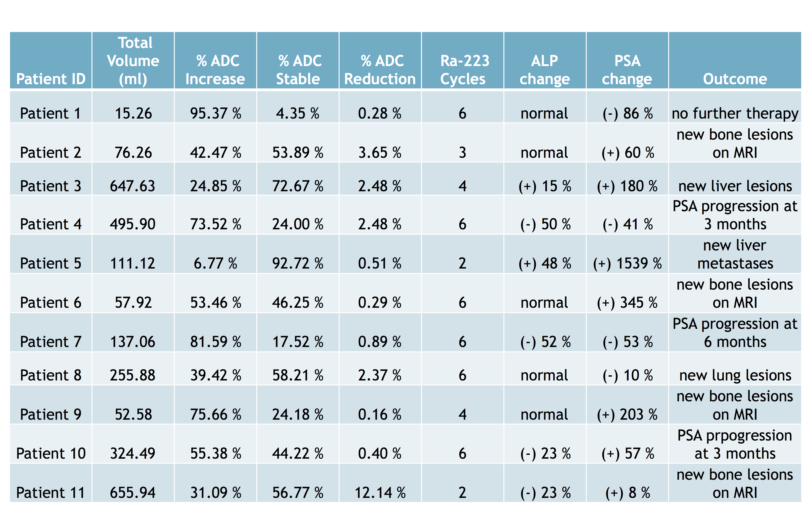Viewport: 812px width, 516px height.
Task: Select the 'no further therapy' outcome cell
Action: click(x=735, y=113)
